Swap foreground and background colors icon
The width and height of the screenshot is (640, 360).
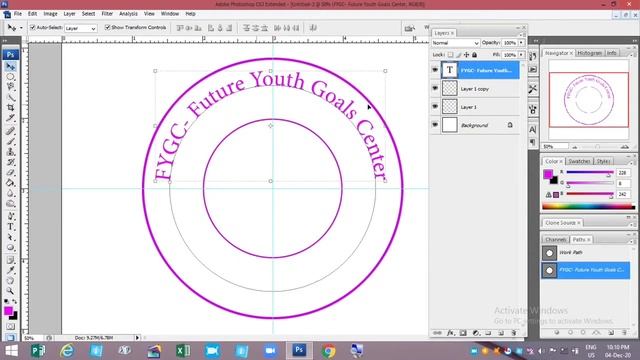click(x=15, y=302)
